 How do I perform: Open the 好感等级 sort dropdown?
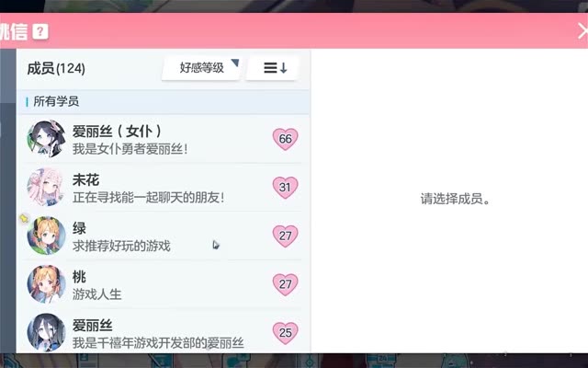(x=202, y=68)
